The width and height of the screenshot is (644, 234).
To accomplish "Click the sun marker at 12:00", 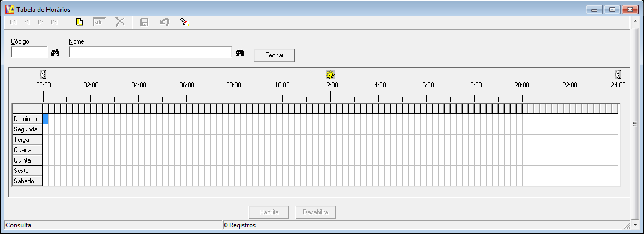I will click(x=330, y=75).
